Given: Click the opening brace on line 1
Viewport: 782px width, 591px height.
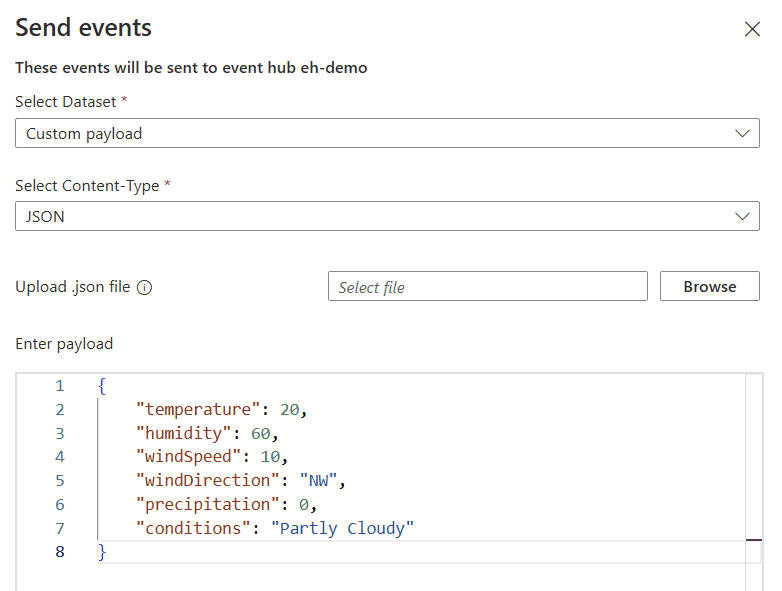Looking at the screenshot, I should coord(102,386).
